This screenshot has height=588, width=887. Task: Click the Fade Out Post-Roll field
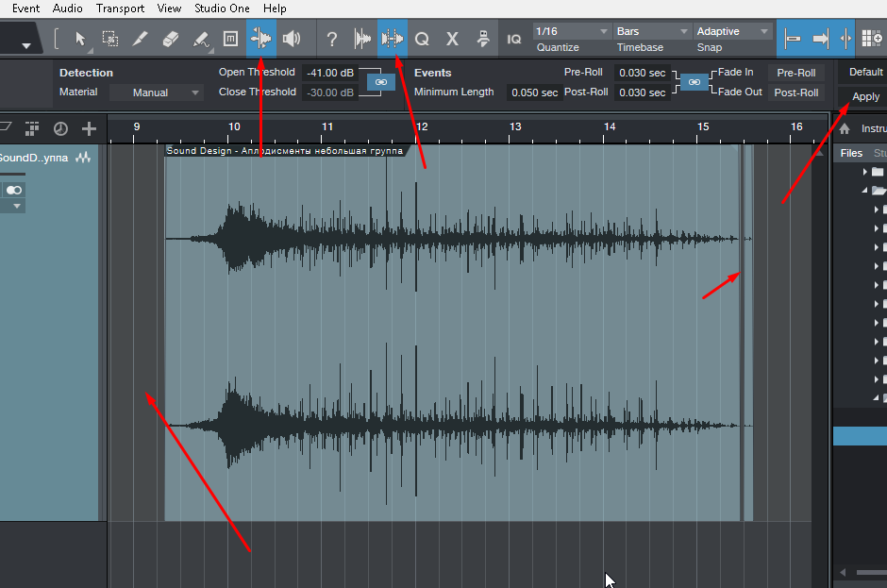[x=795, y=92]
